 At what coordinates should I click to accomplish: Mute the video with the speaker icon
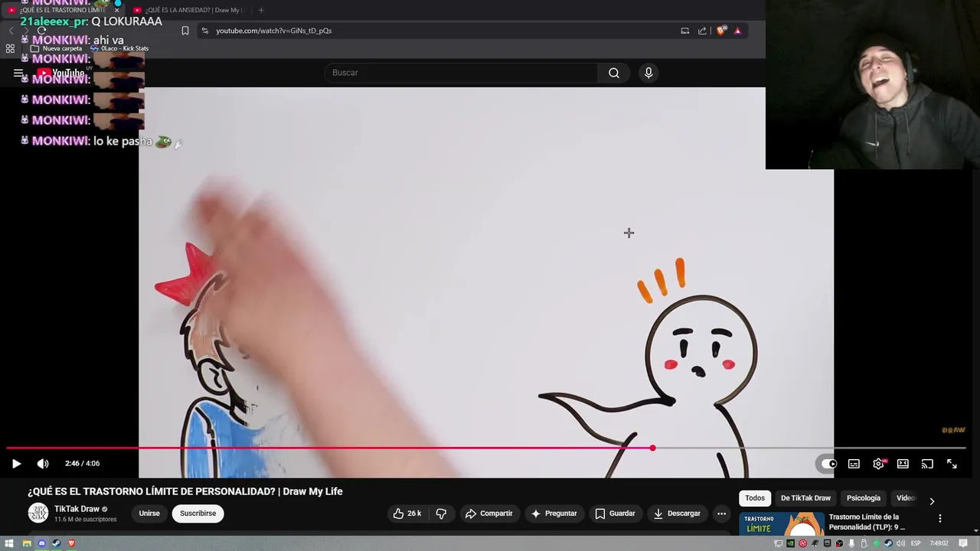[43, 464]
